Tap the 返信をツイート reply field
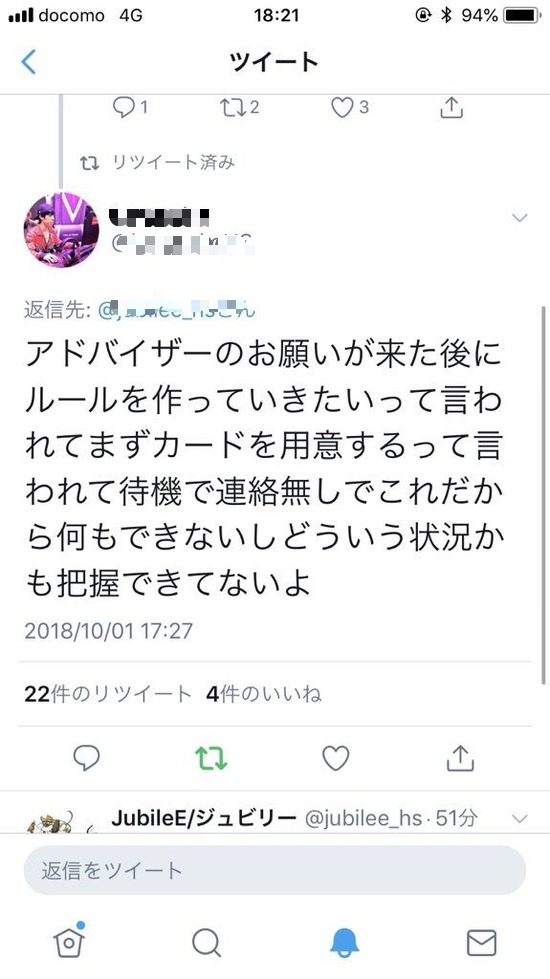This screenshot has height=979, width=550. (275, 870)
